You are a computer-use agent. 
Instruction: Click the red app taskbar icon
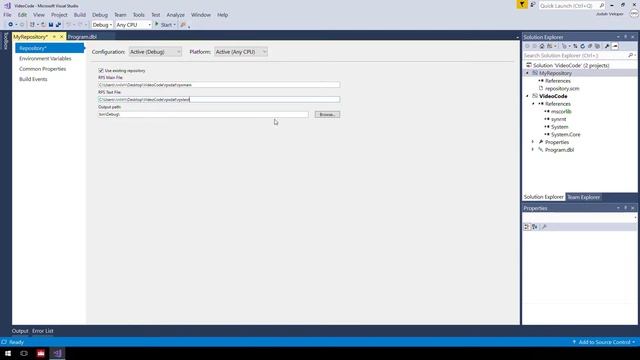click(41, 353)
